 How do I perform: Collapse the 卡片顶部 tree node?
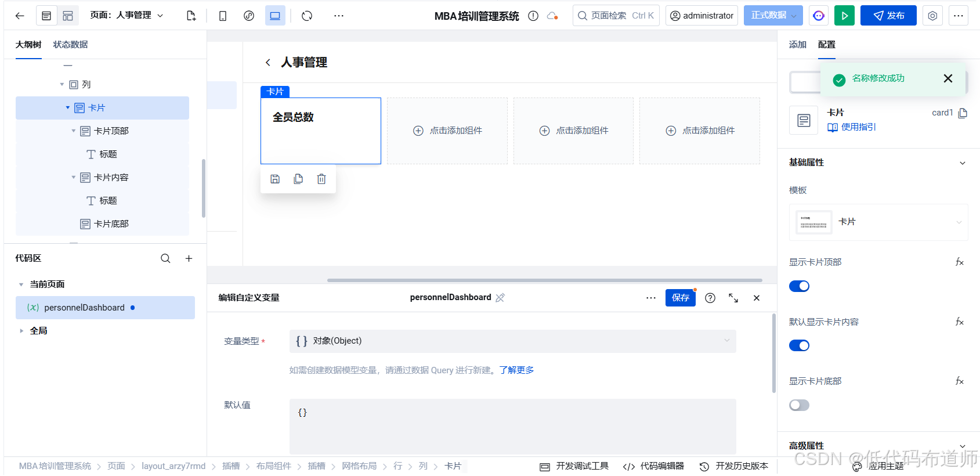click(x=74, y=131)
